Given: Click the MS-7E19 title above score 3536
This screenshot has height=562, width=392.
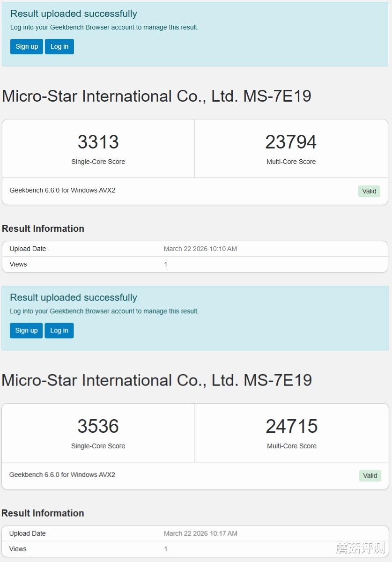Looking at the screenshot, I should 156,380.
